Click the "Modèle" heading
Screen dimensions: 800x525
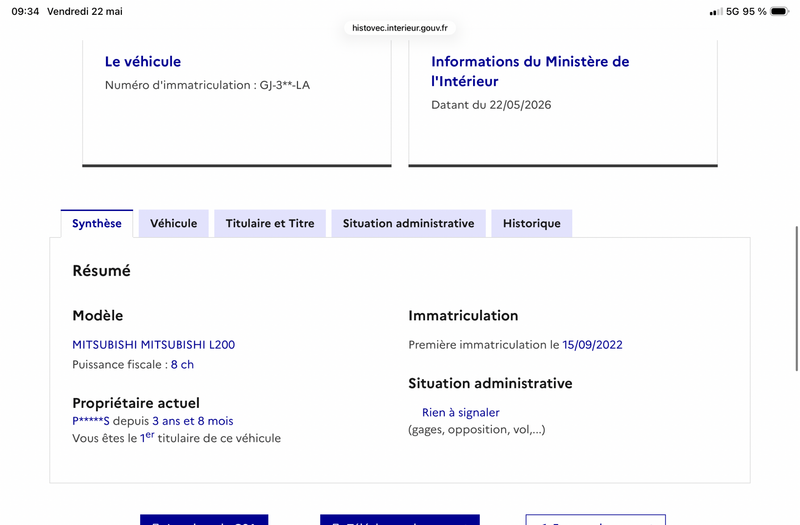point(97,315)
